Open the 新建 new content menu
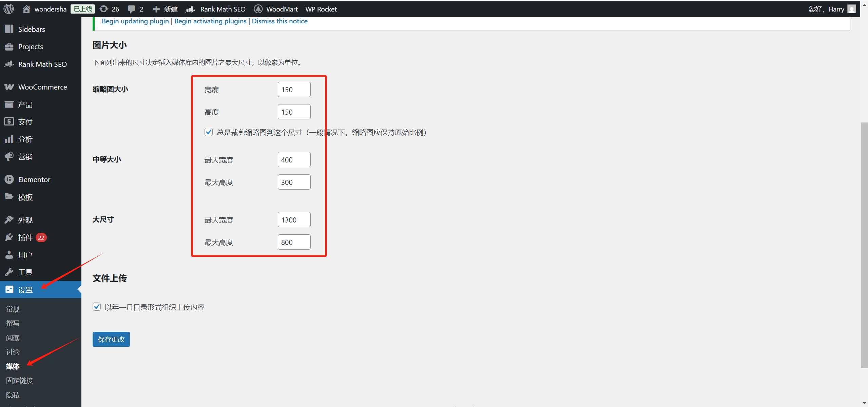 pos(166,9)
